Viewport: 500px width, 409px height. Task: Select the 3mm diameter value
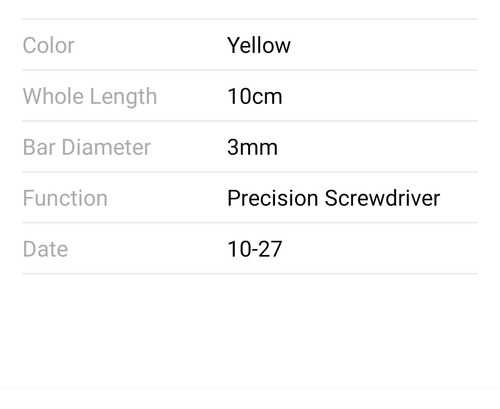[x=252, y=147]
